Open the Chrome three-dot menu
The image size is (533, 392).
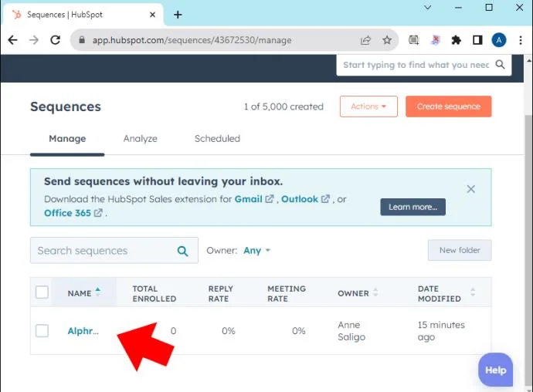point(521,40)
